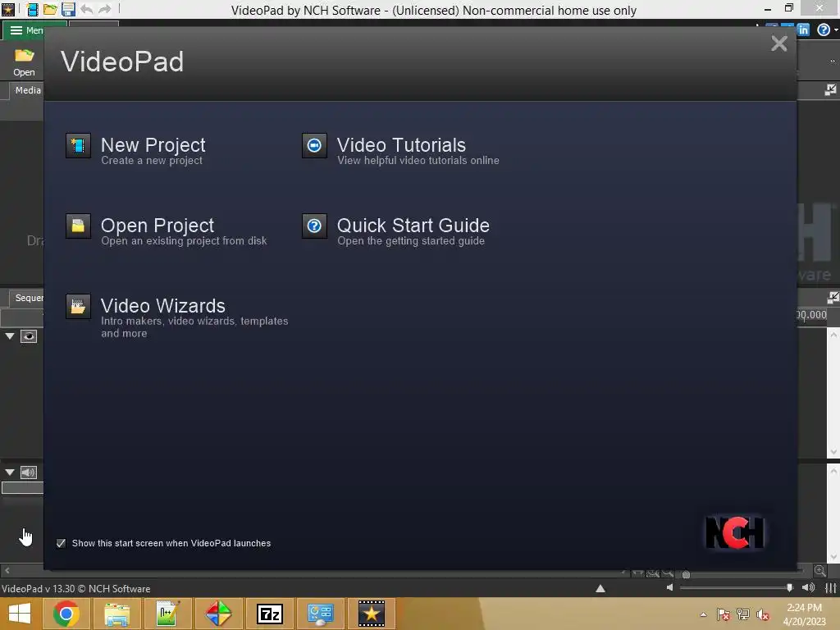Click the New Project icon on start screen
Viewport: 840px width, 630px height.
click(78, 145)
